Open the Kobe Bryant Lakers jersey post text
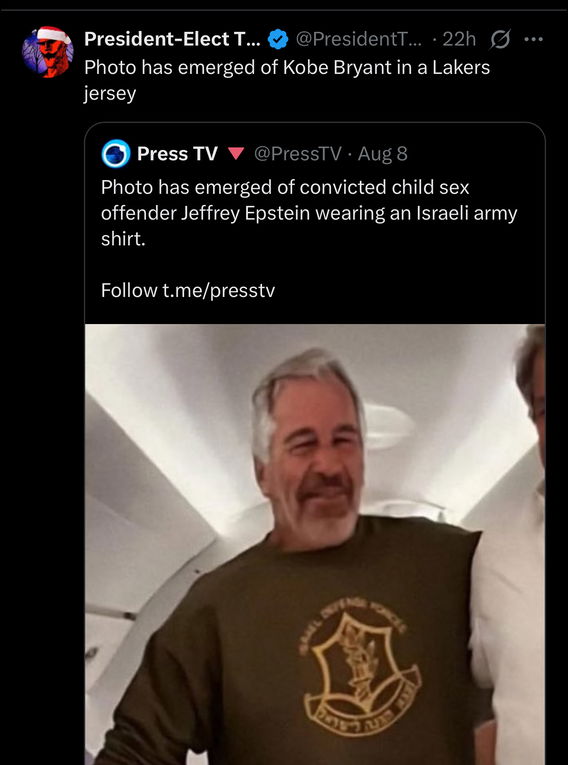Image resolution: width=568 pixels, height=765 pixels. [287, 80]
